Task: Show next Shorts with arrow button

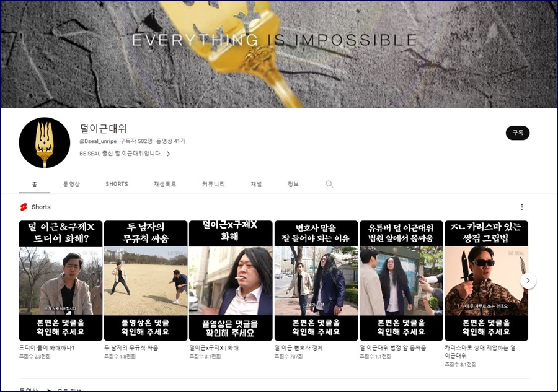Action: (x=528, y=281)
